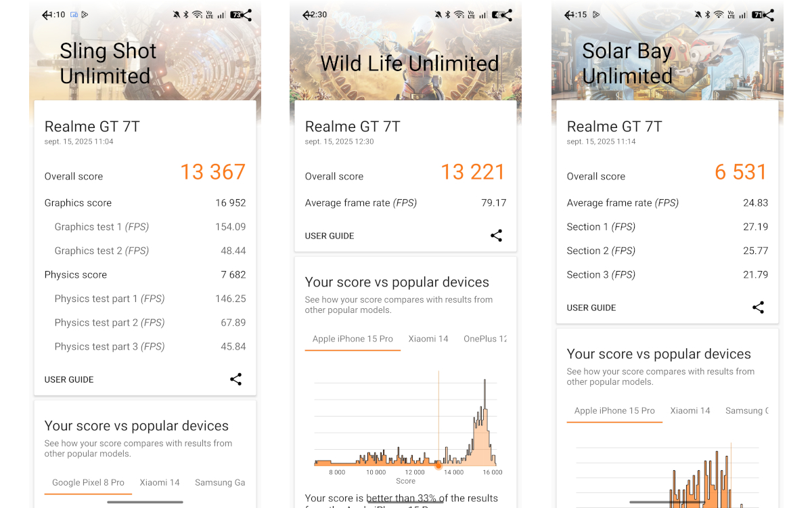Switch to the OnePlus 12 comparison tab

coord(484,339)
